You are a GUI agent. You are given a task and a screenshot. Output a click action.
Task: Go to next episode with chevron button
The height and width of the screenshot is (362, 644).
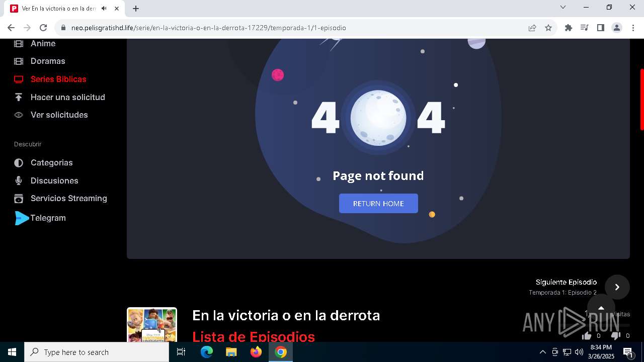pos(617,287)
